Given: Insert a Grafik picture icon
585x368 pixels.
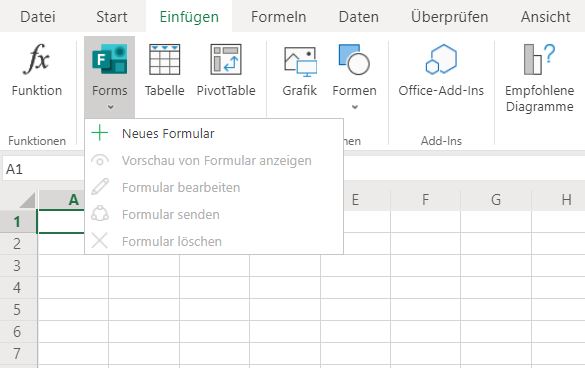Looking at the screenshot, I should 300,61.
